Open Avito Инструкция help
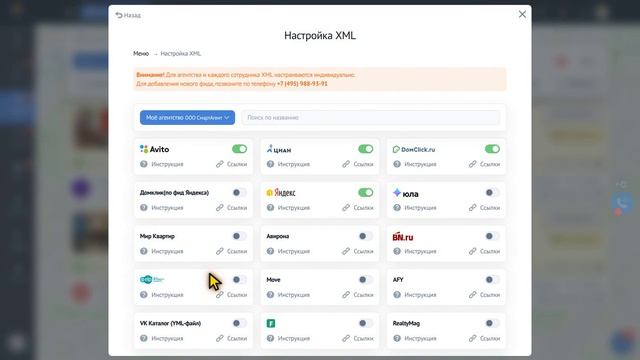The height and width of the screenshot is (360, 640). click(x=162, y=164)
